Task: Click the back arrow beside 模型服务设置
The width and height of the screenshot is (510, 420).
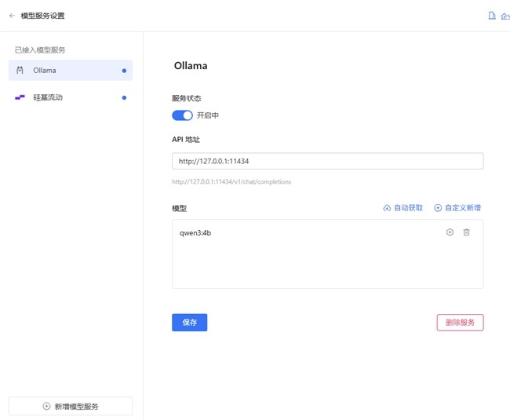Action: pos(12,15)
